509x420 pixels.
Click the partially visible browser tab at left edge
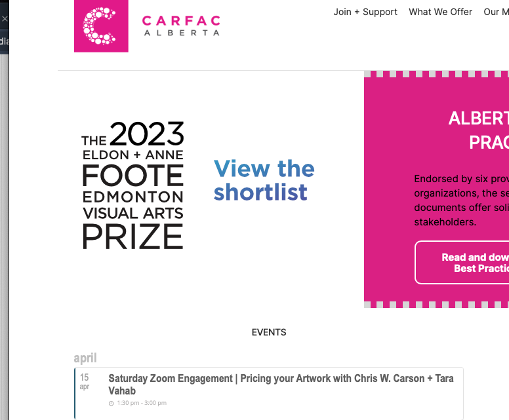[x=4, y=41]
